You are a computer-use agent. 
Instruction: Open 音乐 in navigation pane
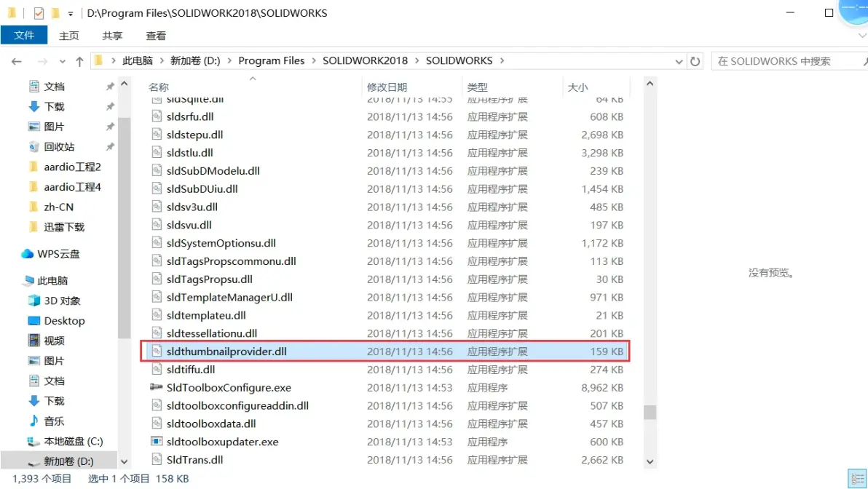[x=54, y=421]
